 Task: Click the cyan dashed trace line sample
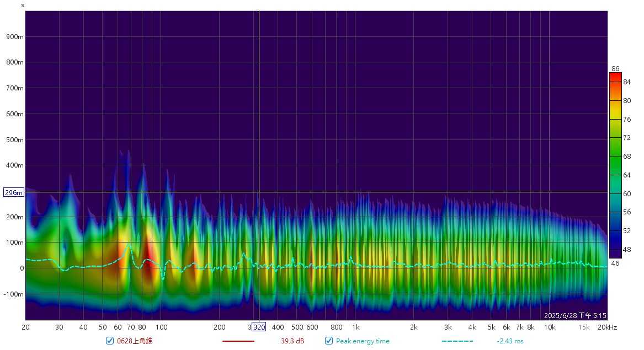click(457, 341)
